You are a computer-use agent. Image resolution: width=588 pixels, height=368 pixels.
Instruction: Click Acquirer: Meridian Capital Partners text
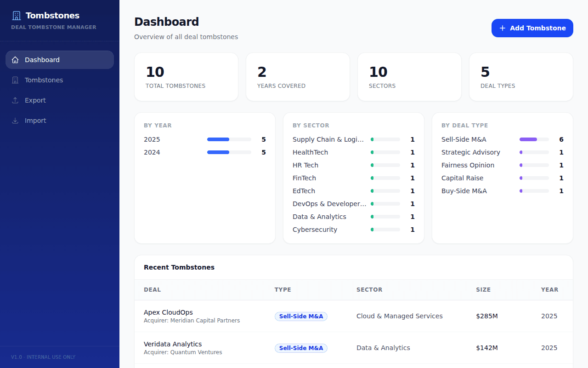point(192,321)
